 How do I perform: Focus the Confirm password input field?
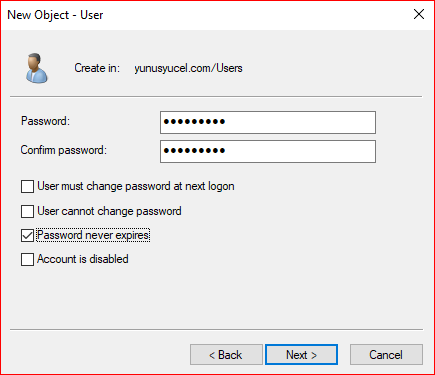[268, 151]
